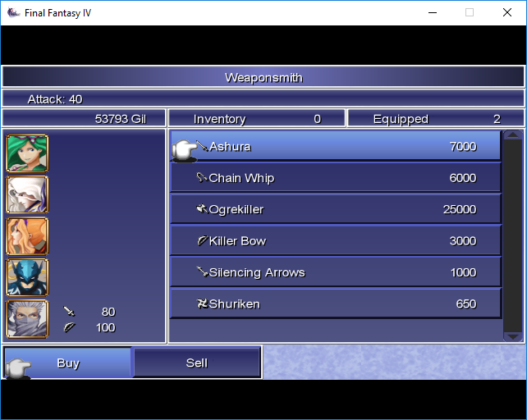Click the 7000 price for Ashura
This screenshot has width=527, height=420.
coord(463,147)
